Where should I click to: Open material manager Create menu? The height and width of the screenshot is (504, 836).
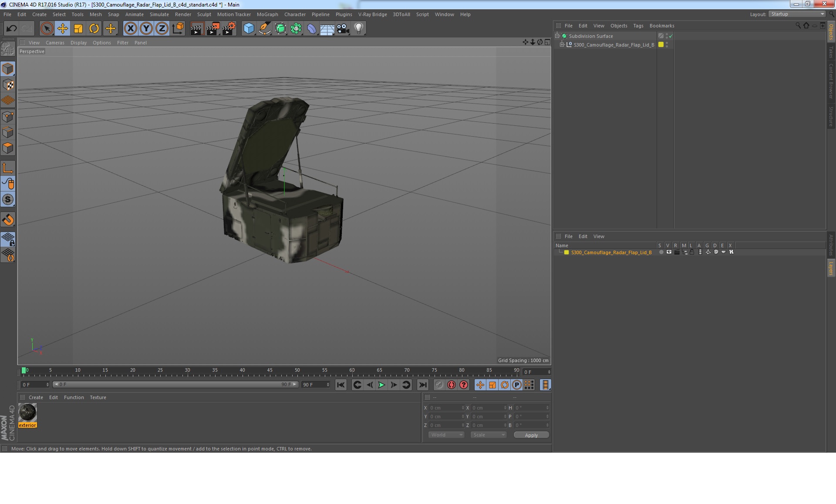[x=36, y=397]
